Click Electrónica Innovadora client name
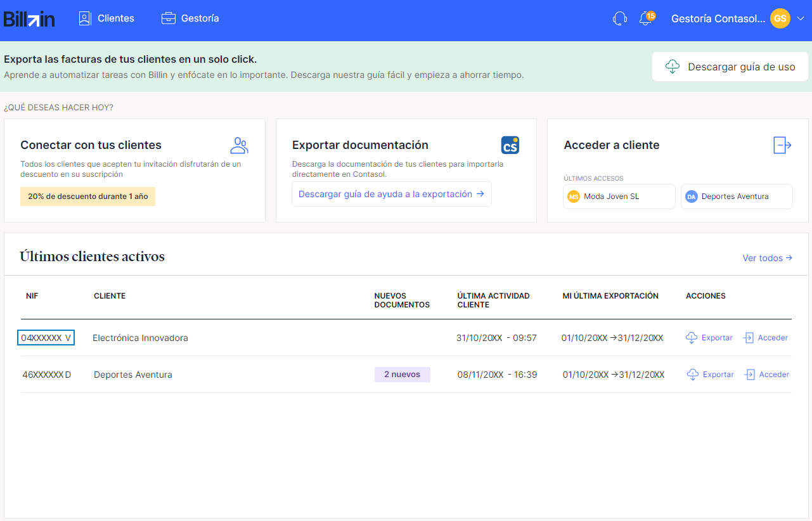Image resolution: width=812 pixels, height=521 pixels. pos(140,338)
